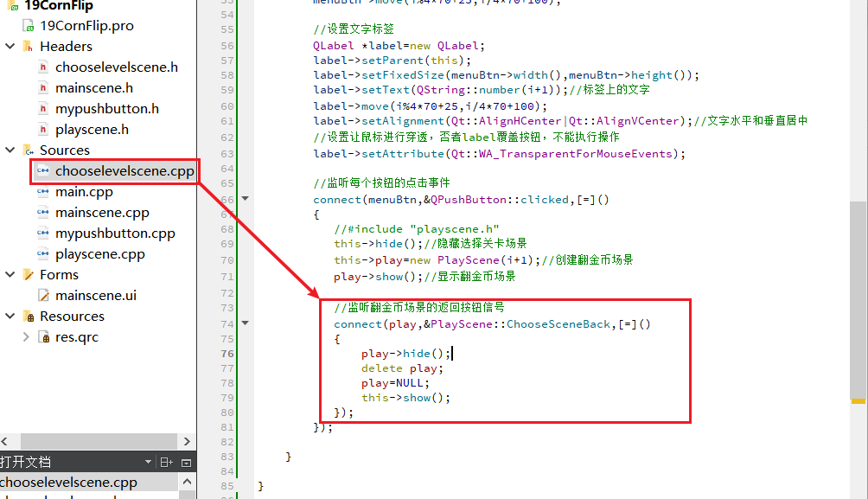
Task: Select res.qrc resource file
Action: 76,336
